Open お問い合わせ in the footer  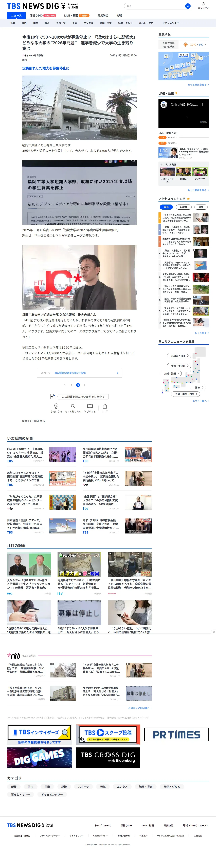124,836
